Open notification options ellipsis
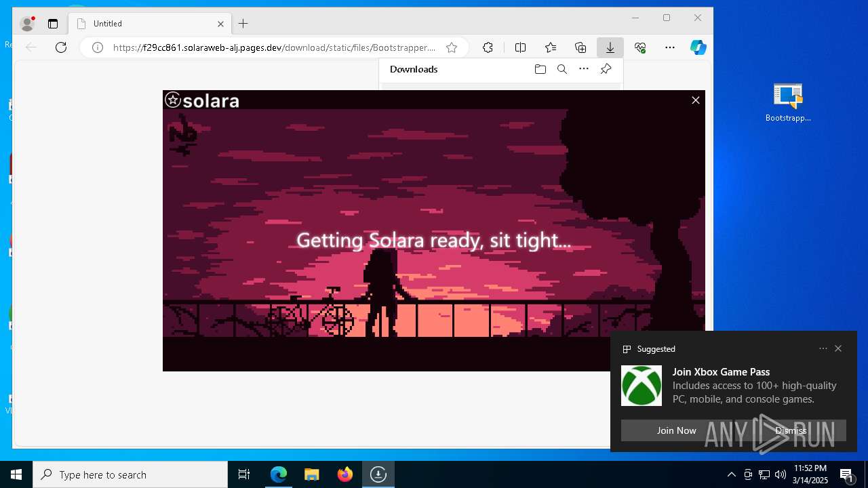 (x=823, y=348)
